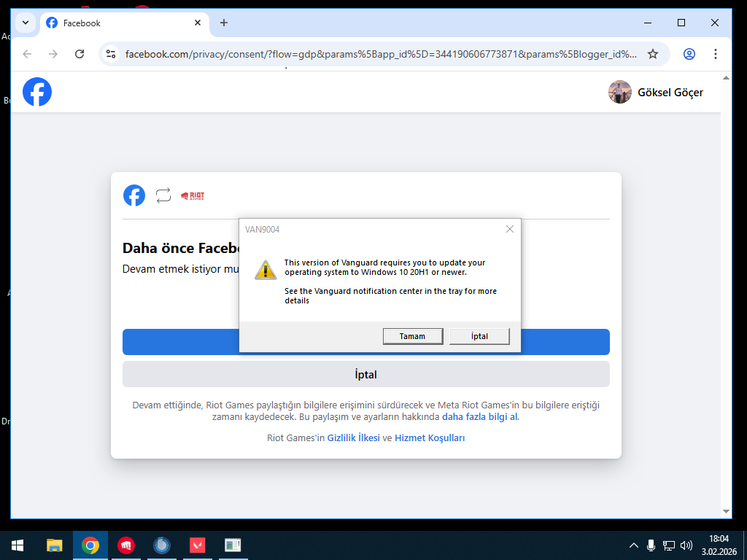Click the microphone icon in the system tray
The width and height of the screenshot is (747, 560).
651,545
